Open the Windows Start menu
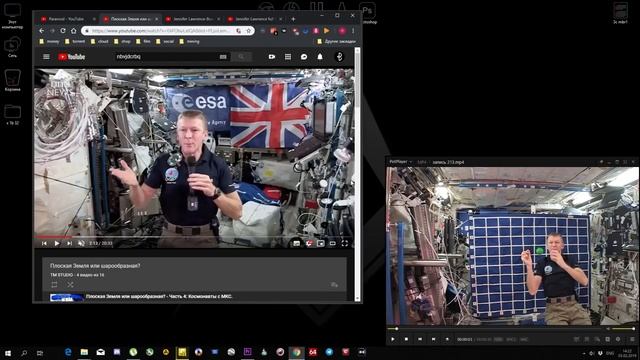 (8, 352)
